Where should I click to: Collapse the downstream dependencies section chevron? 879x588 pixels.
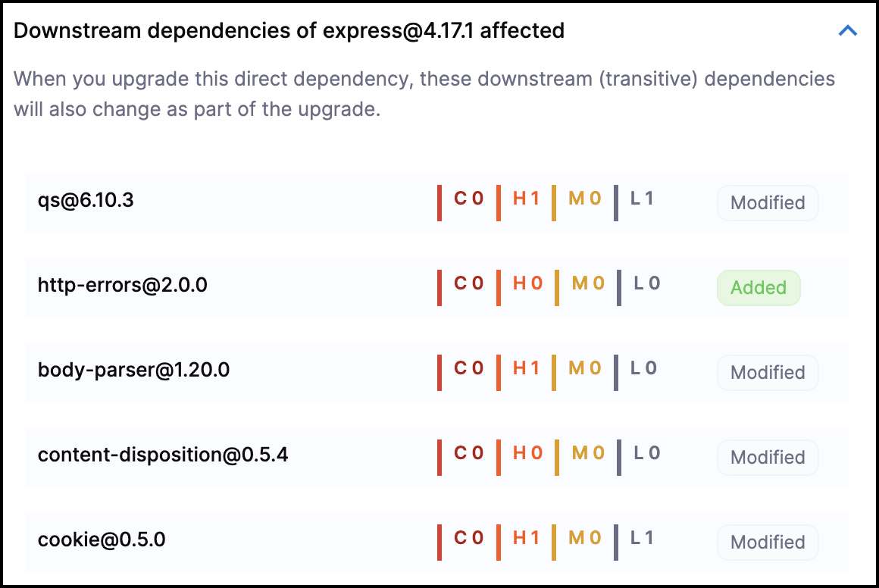[848, 31]
